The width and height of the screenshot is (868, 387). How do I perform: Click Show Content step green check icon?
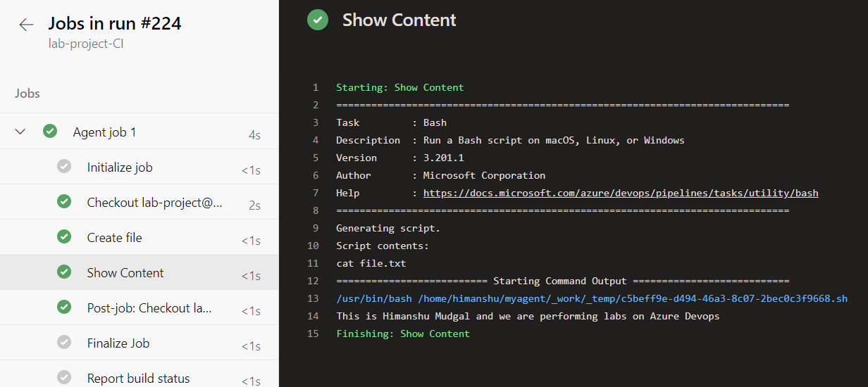(x=64, y=272)
